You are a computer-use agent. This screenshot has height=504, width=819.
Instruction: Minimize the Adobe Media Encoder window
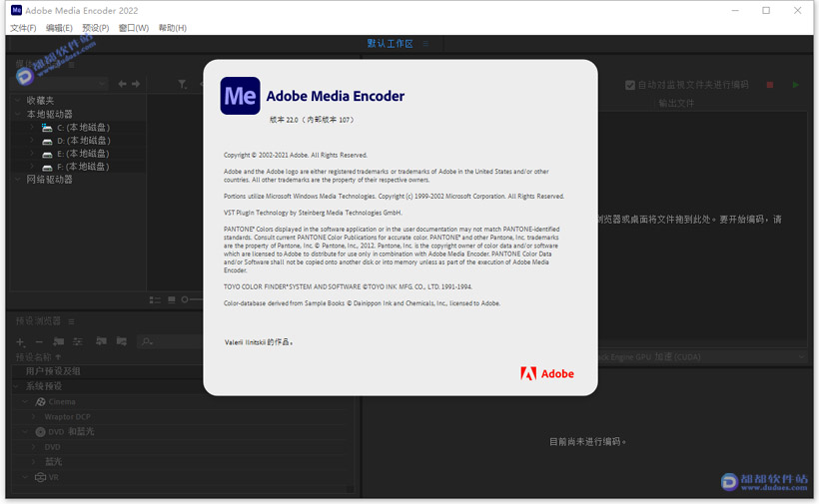735,10
